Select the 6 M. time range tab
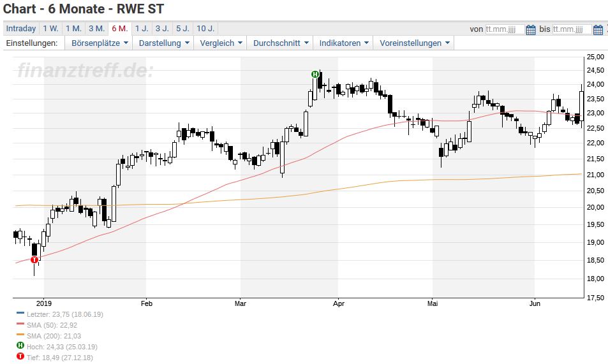 (120, 29)
